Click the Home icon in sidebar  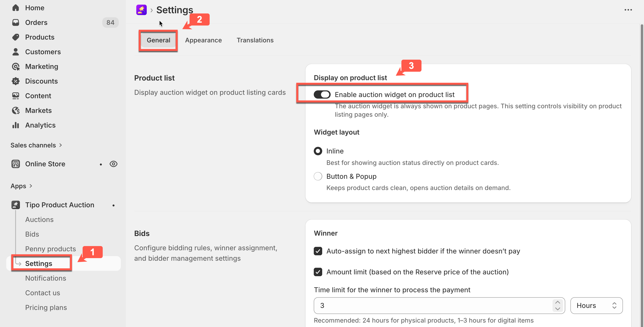click(x=15, y=8)
